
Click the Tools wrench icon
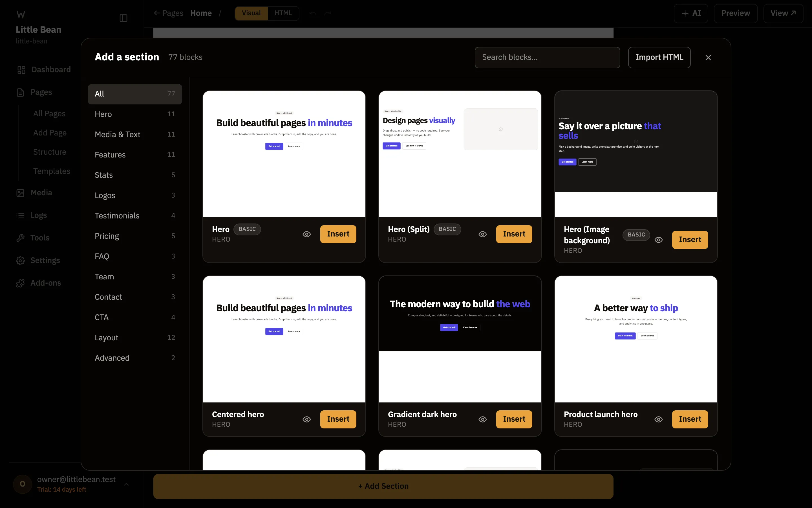(21, 238)
